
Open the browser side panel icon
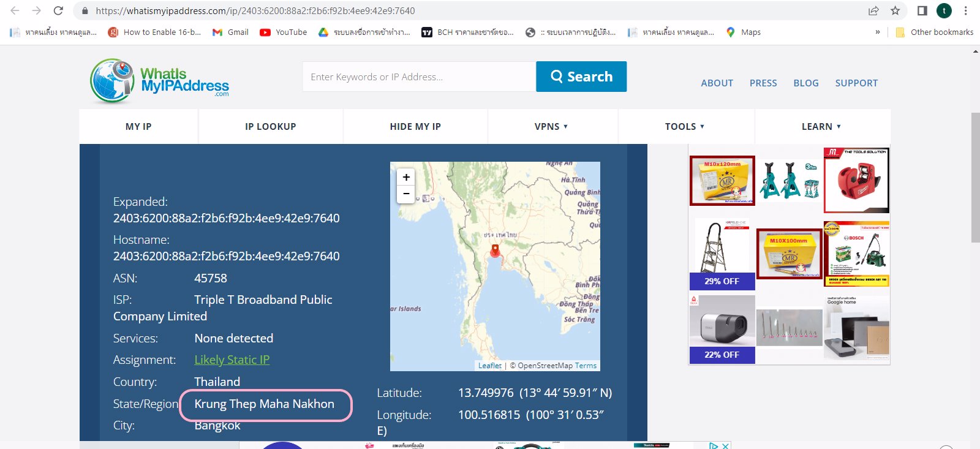[922, 10]
